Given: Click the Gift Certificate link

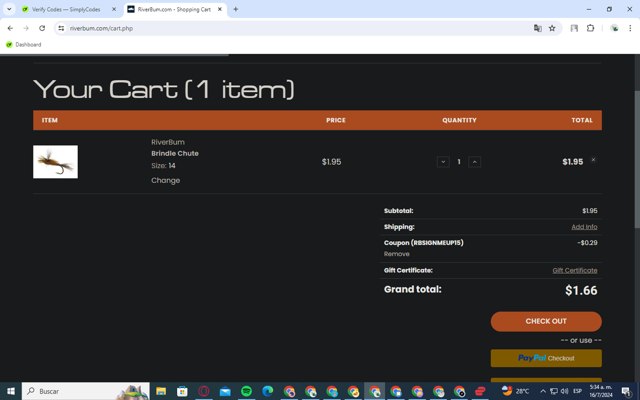Looking at the screenshot, I should coord(575,270).
